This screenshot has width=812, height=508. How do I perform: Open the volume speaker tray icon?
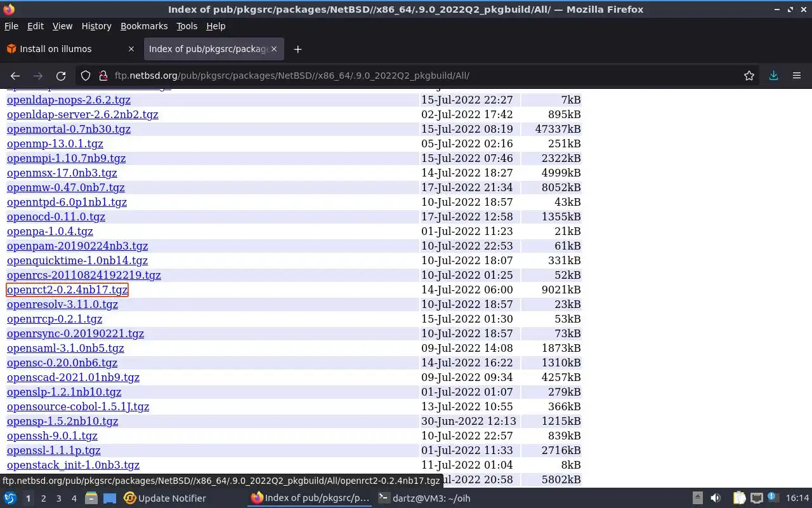click(x=716, y=498)
